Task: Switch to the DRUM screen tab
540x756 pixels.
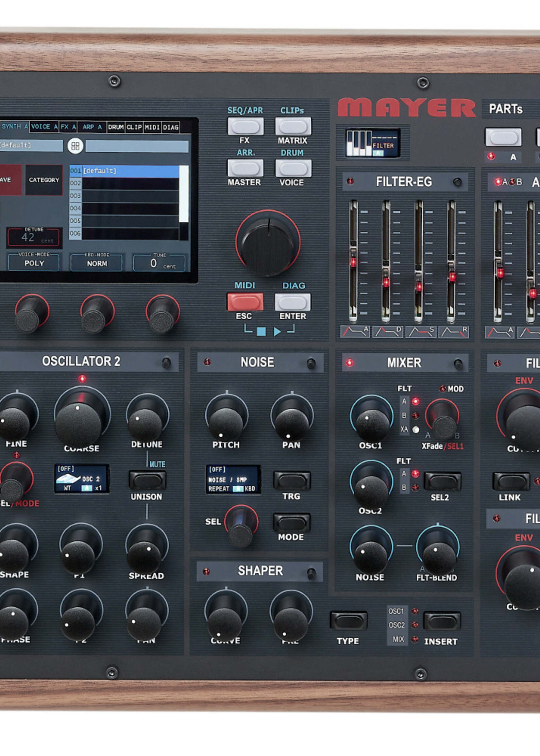Action: [115, 127]
